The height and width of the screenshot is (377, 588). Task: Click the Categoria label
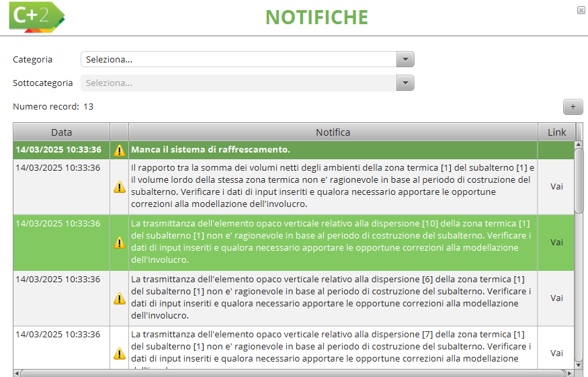click(x=33, y=60)
